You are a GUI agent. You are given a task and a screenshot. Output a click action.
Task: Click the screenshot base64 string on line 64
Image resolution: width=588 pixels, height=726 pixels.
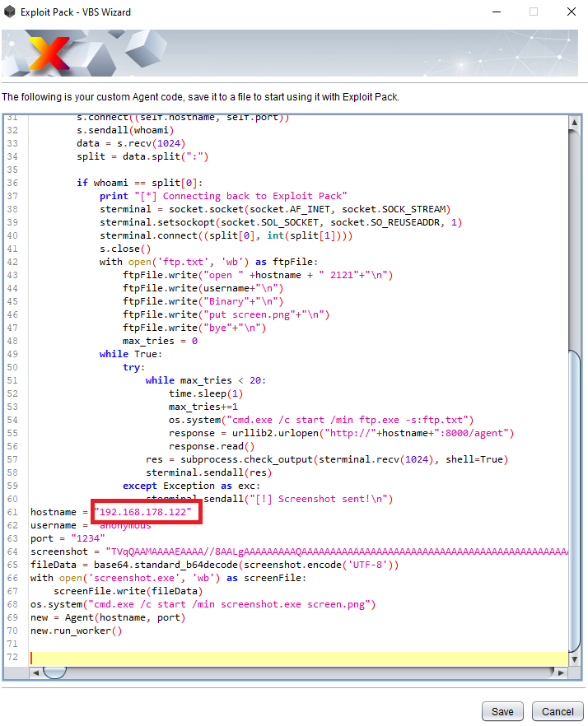point(337,551)
